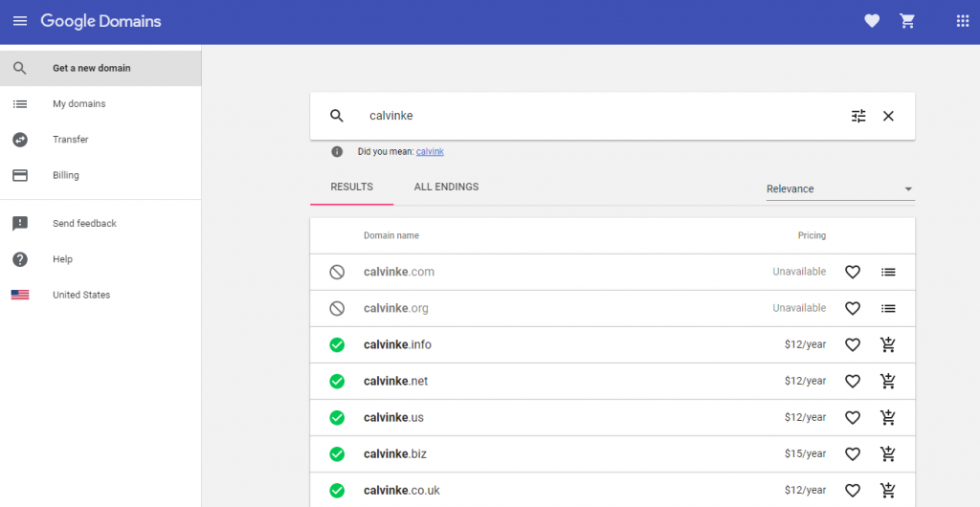980x507 pixels.
Task: Click green checkmark for calvinke.co.uk
Action: [x=337, y=490]
